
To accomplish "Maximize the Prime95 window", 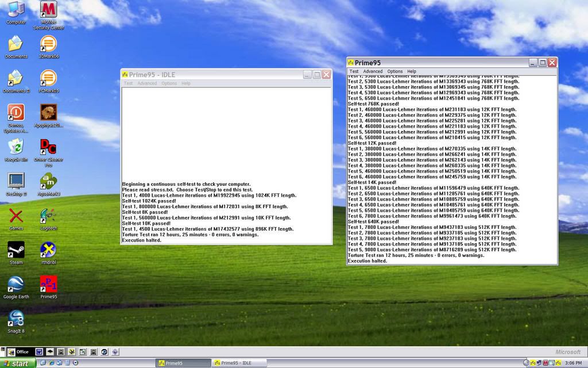I will (x=543, y=63).
